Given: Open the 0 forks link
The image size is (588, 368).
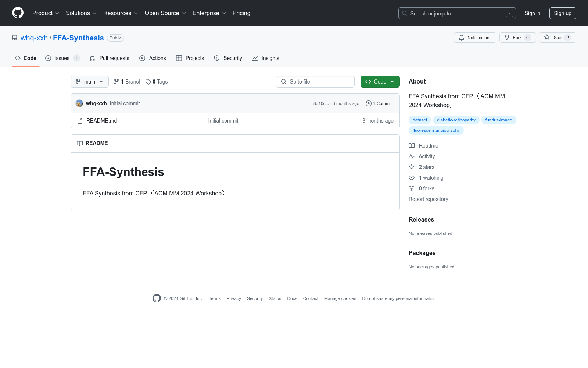Looking at the screenshot, I should click(x=422, y=188).
